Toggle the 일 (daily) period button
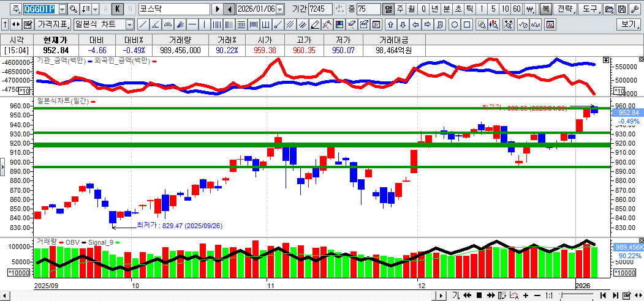644x301 pixels. [x=388, y=9]
